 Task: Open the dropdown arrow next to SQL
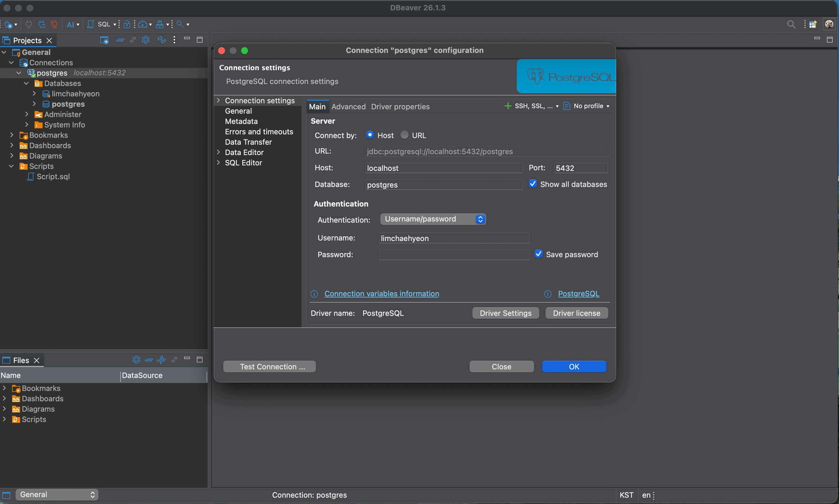115,24
